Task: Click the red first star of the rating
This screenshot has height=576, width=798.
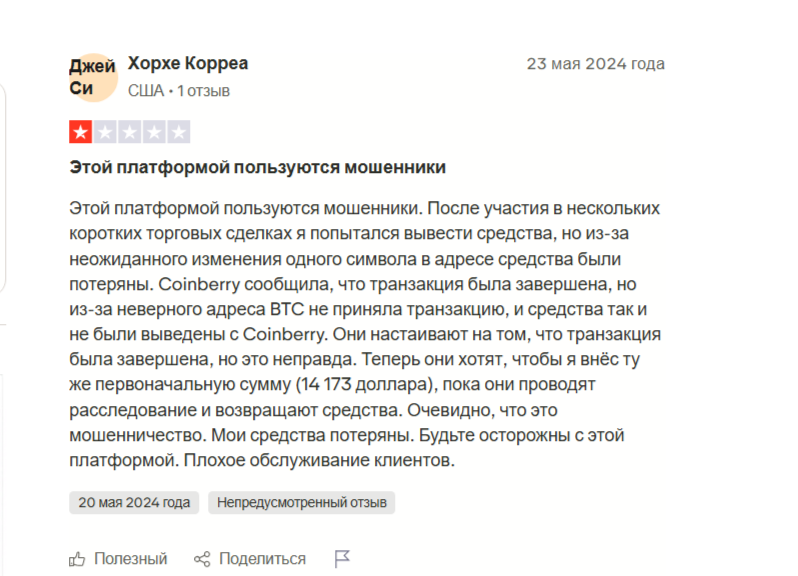Action: coord(80,132)
